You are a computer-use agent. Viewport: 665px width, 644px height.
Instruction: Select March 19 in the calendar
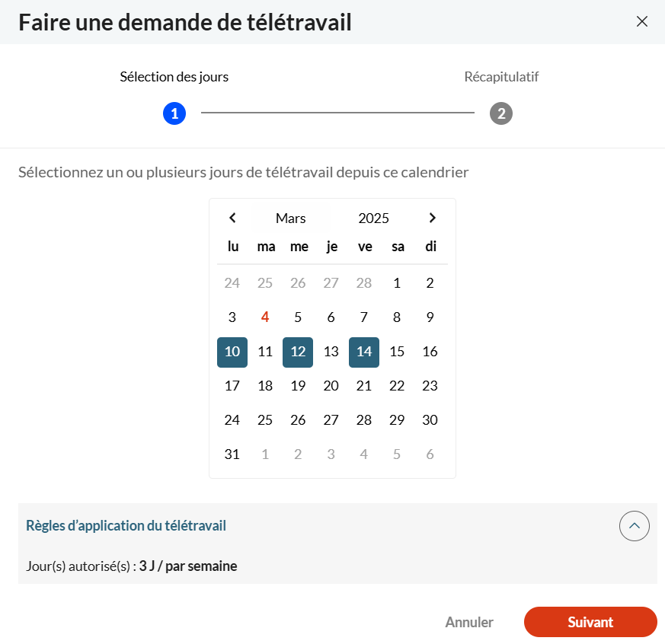(298, 385)
